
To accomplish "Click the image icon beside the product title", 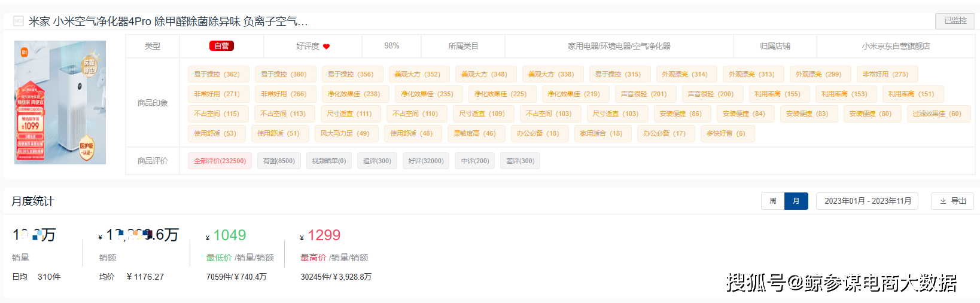I will [19, 22].
